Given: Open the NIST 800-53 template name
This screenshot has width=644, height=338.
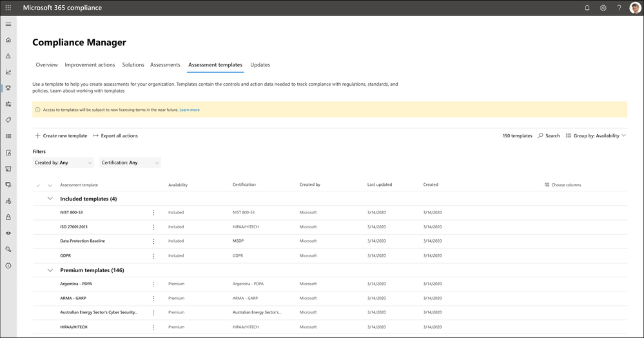Looking at the screenshot, I should (72, 213).
